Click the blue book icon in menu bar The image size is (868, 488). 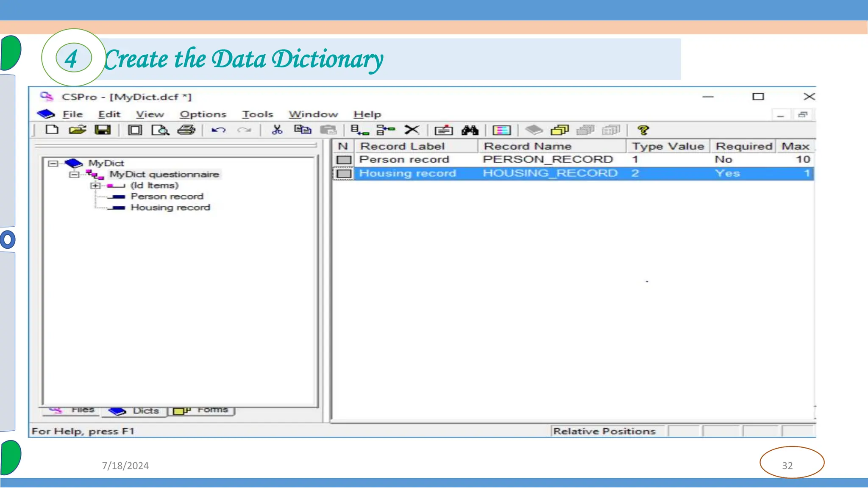[45, 114]
